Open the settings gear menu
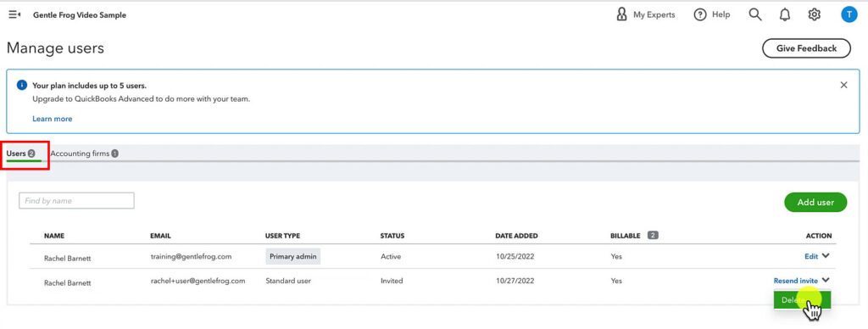868x329 pixels. [x=814, y=15]
